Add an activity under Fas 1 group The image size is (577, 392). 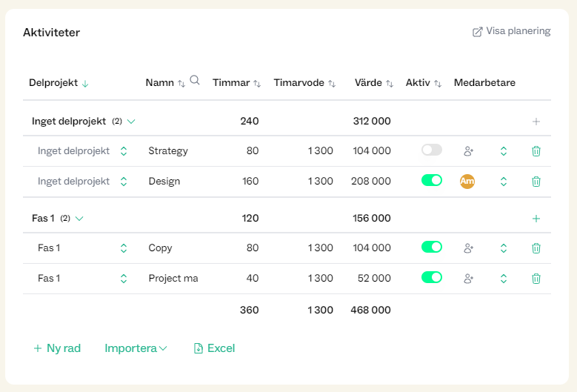coord(536,219)
